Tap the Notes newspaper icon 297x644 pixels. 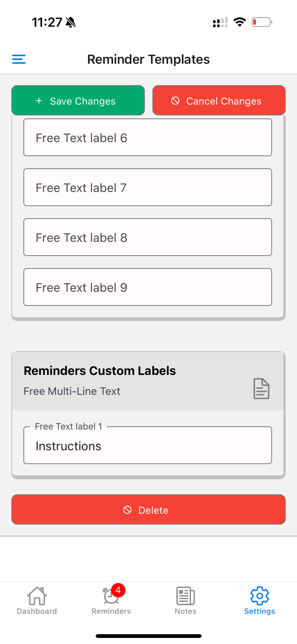point(185,596)
